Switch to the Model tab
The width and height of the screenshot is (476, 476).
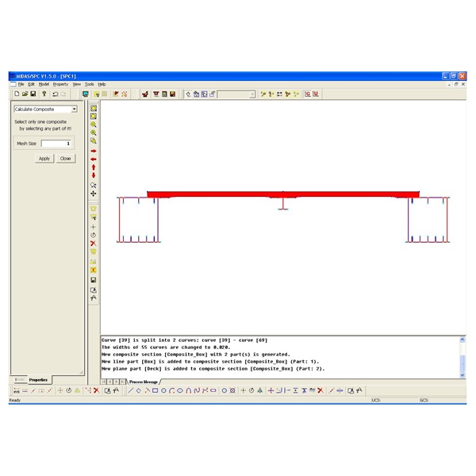click(x=20, y=380)
